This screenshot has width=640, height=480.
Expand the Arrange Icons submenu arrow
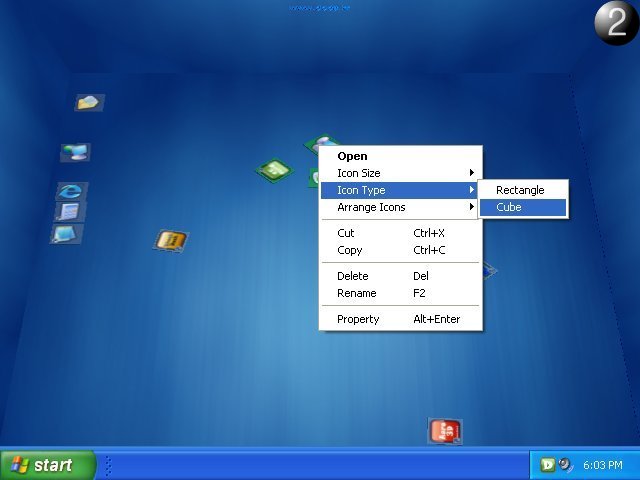(472, 207)
